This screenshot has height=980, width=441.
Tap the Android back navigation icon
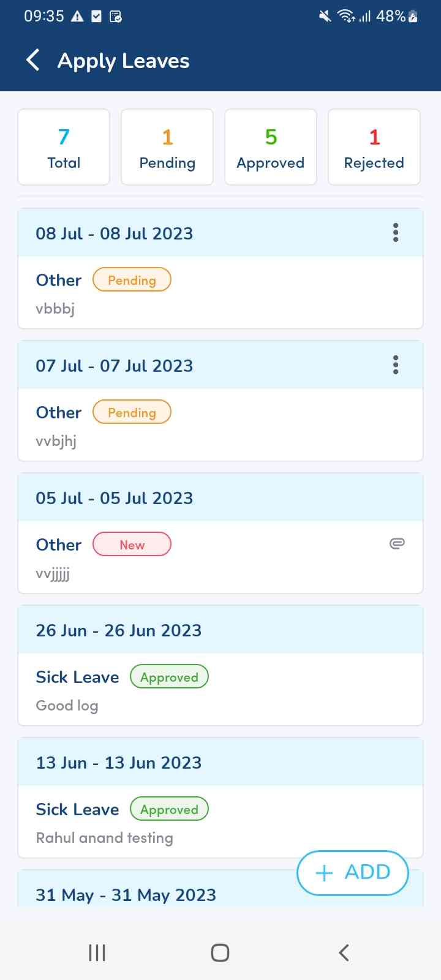click(x=344, y=952)
